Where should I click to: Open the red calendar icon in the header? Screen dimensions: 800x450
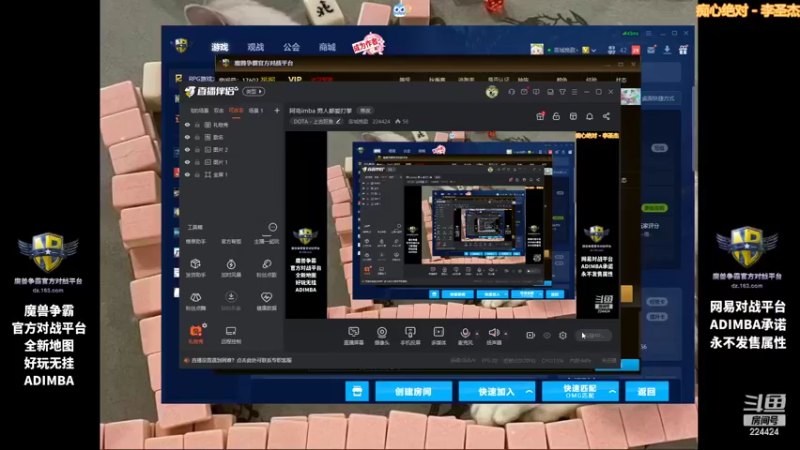coord(636,50)
